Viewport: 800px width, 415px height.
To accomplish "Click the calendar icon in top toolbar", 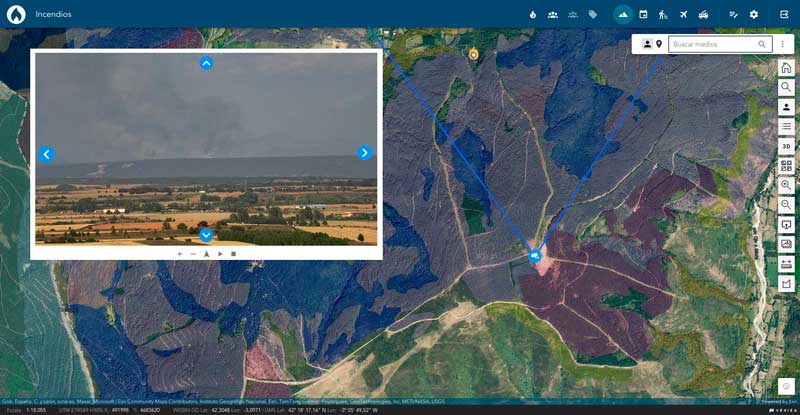I will [x=643, y=14].
